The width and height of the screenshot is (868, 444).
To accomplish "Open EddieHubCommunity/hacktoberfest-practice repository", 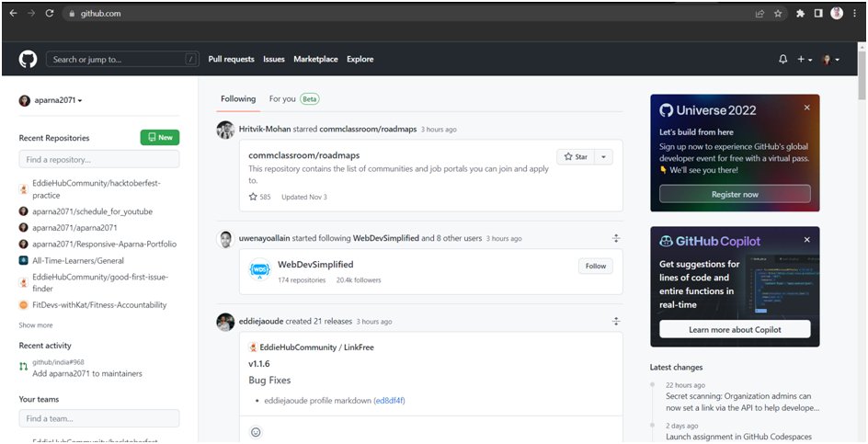I will pyautogui.click(x=97, y=189).
